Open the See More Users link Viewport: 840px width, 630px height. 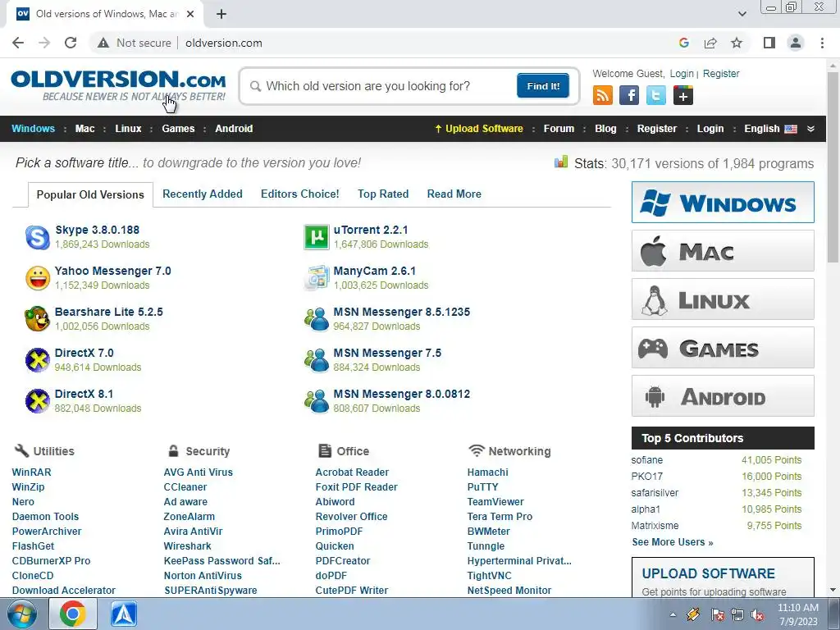click(x=673, y=542)
